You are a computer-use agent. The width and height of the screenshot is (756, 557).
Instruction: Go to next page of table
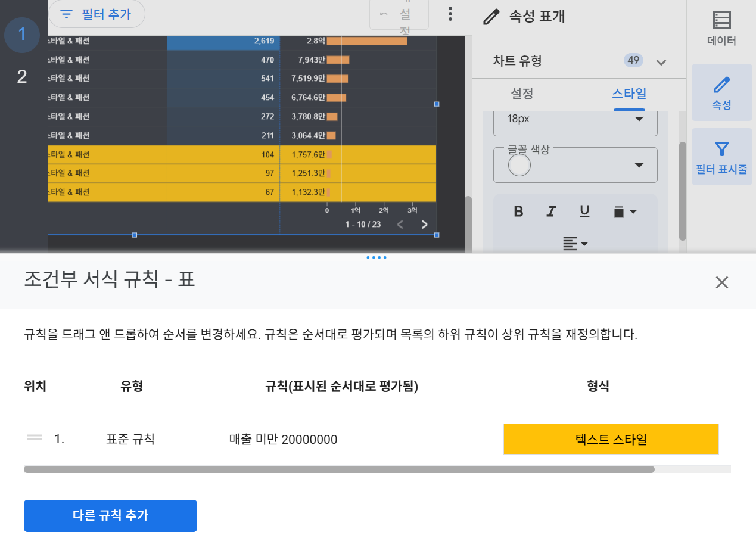point(425,225)
